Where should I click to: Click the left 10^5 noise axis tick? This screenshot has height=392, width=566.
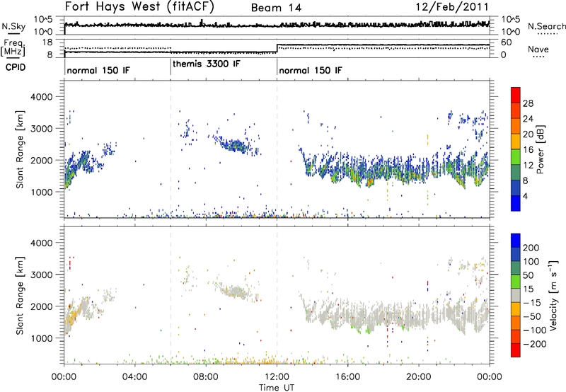pyautogui.click(x=43, y=20)
